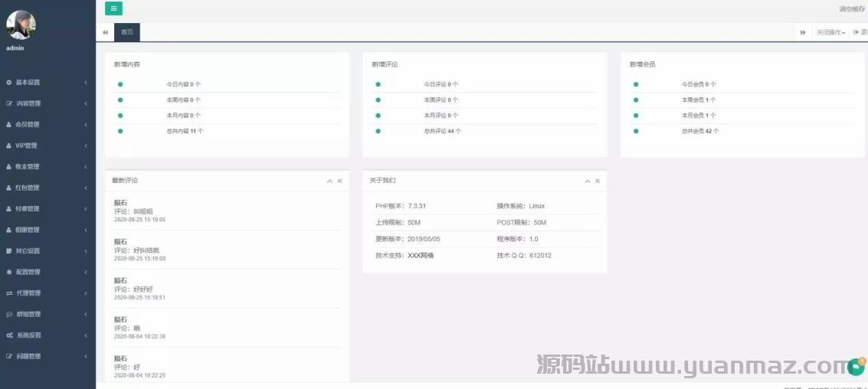868x389 pixels.
Task: Expand 会员管理 using its chevron arrow
Action: coord(86,125)
